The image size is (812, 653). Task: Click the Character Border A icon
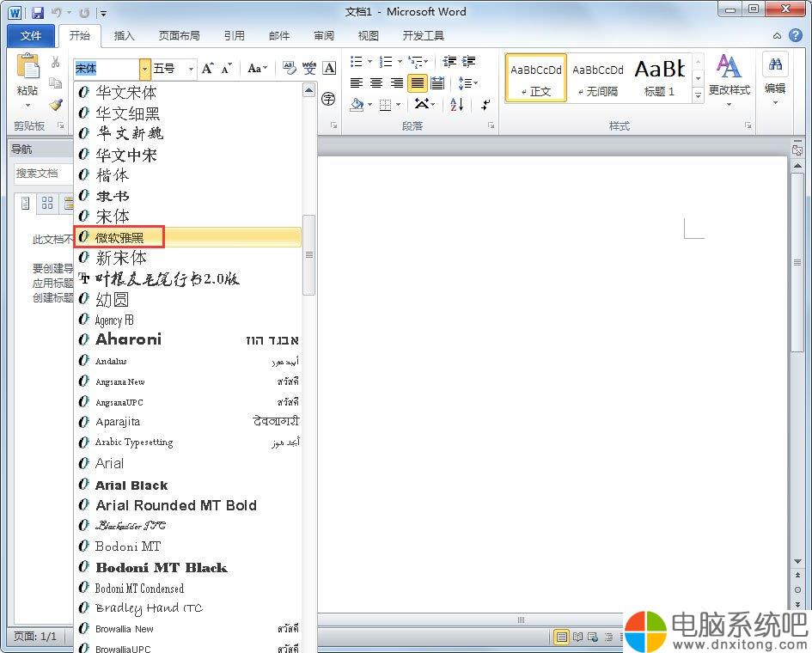coord(329,68)
